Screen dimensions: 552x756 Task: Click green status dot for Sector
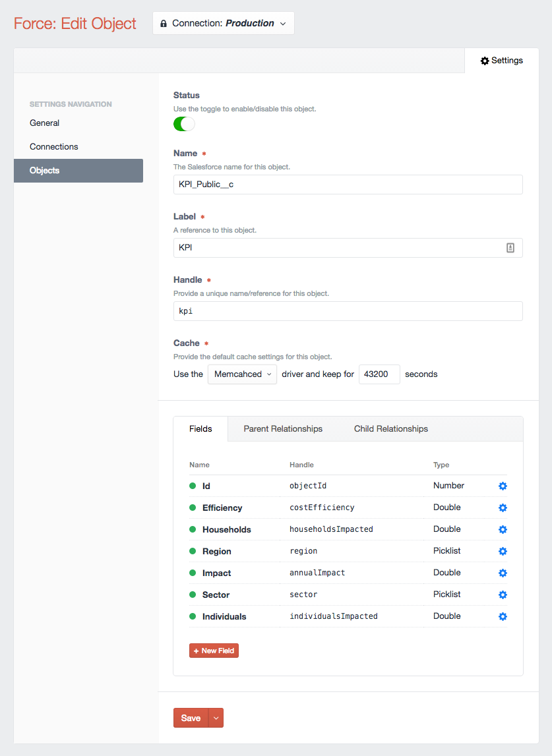(x=193, y=594)
